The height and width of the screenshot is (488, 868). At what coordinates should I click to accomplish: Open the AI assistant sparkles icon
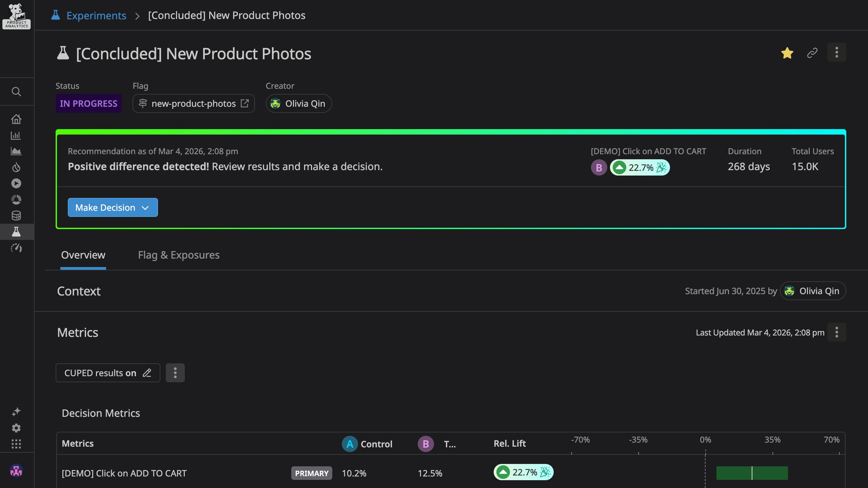point(16,411)
